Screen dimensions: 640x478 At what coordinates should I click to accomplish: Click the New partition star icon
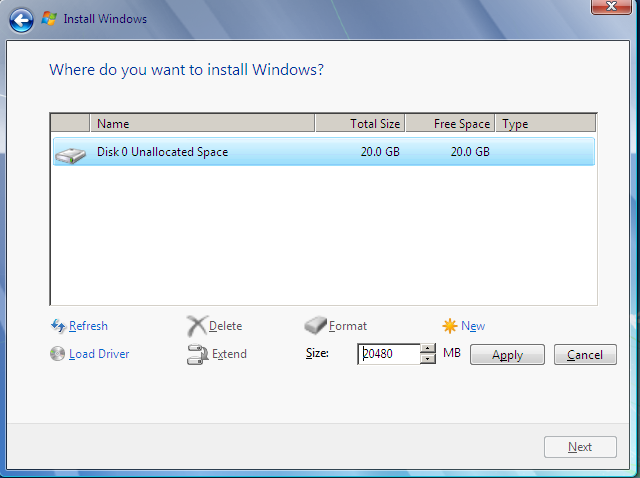pos(450,326)
